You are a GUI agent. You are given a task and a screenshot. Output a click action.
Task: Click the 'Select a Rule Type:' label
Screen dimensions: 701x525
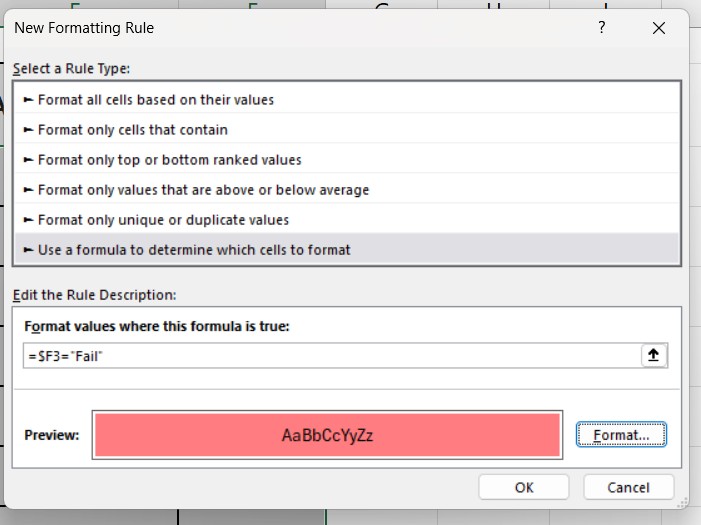click(71, 69)
